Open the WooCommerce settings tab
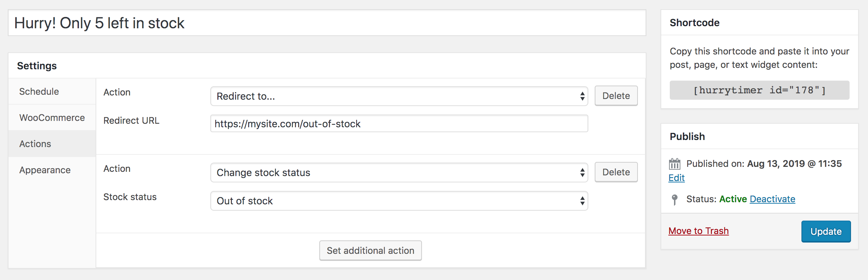The image size is (868, 280). tap(52, 118)
